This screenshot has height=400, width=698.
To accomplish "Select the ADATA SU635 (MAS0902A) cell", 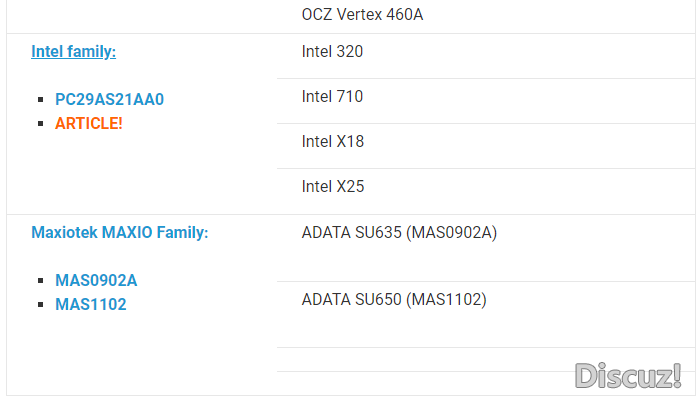I will pos(486,248).
